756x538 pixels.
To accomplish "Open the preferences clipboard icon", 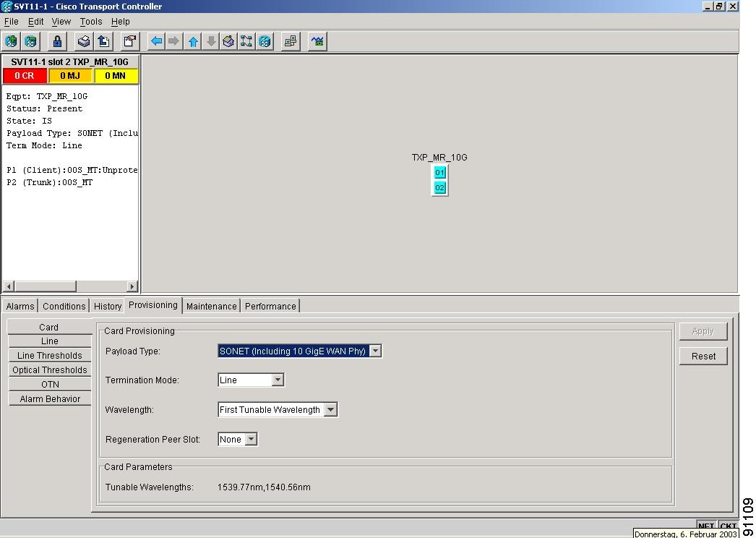I will [x=129, y=41].
